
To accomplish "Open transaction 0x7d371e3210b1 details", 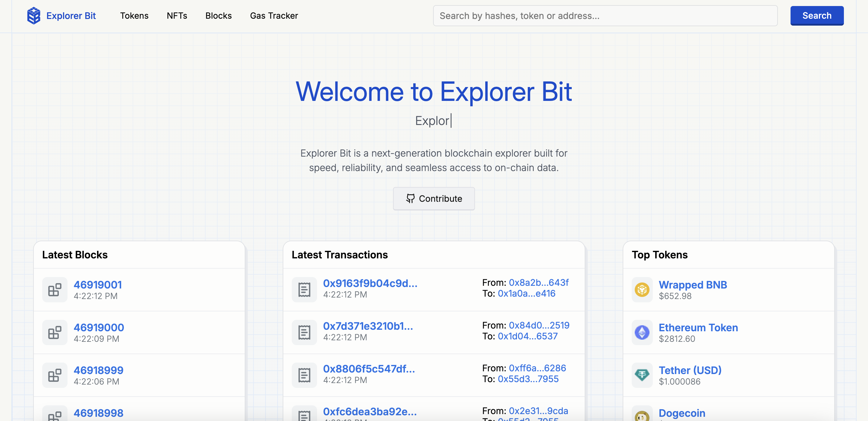I will [368, 326].
